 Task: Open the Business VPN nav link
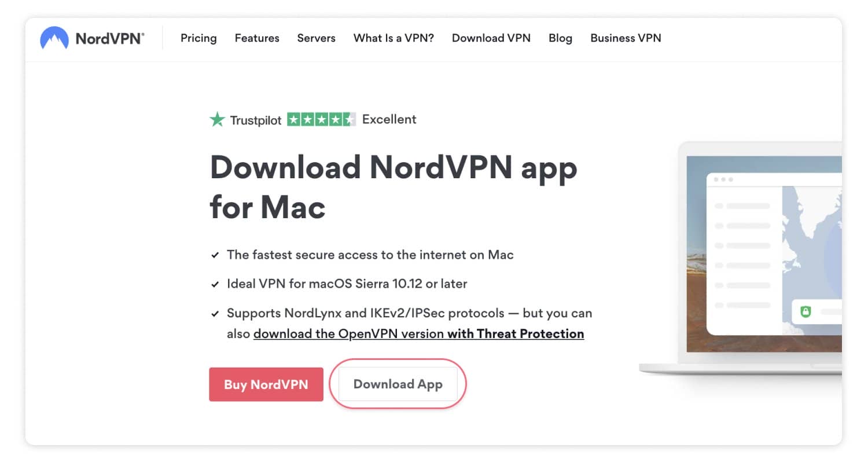click(626, 38)
